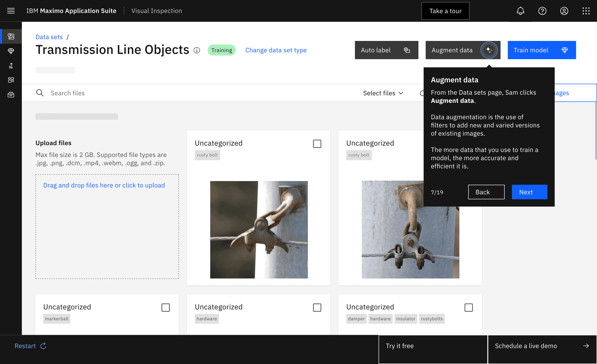Expand the Select files dropdown

coord(383,93)
